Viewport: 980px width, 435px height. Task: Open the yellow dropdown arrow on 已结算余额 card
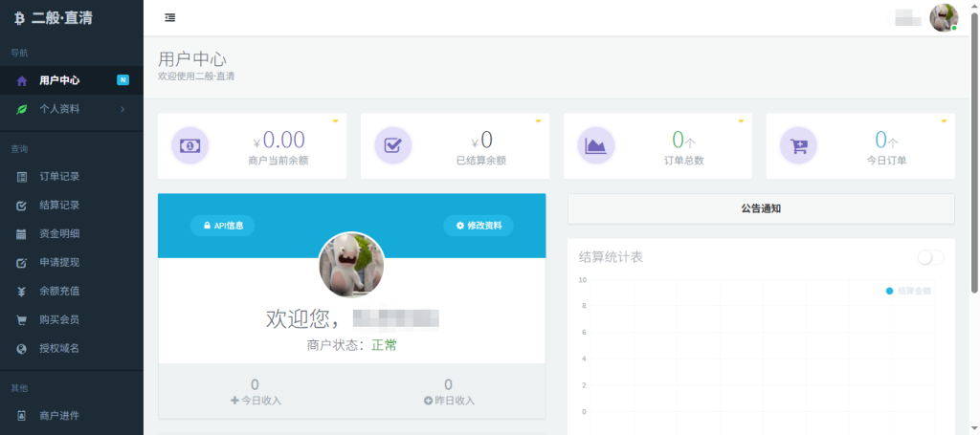pyautogui.click(x=538, y=121)
